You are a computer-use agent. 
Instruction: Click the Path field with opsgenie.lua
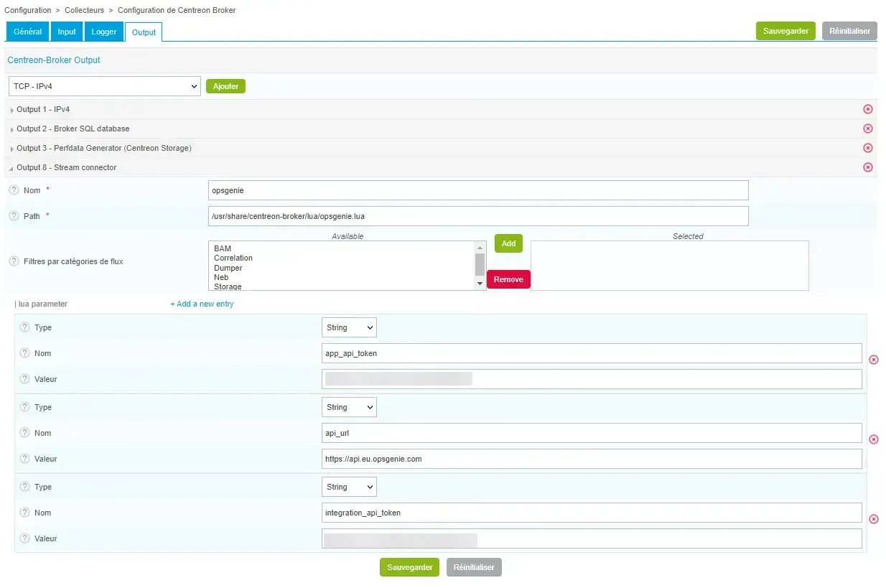coord(478,216)
